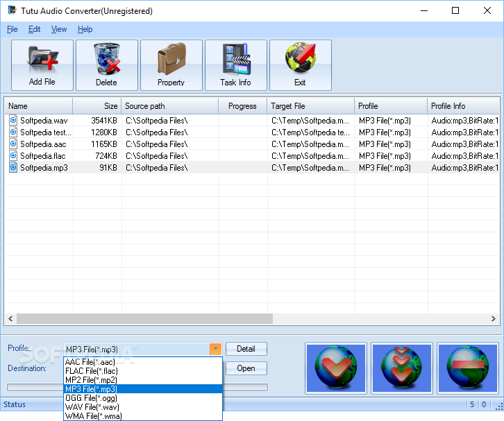Click the Profile column header
The height and width of the screenshot is (421, 504).
coord(391,106)
